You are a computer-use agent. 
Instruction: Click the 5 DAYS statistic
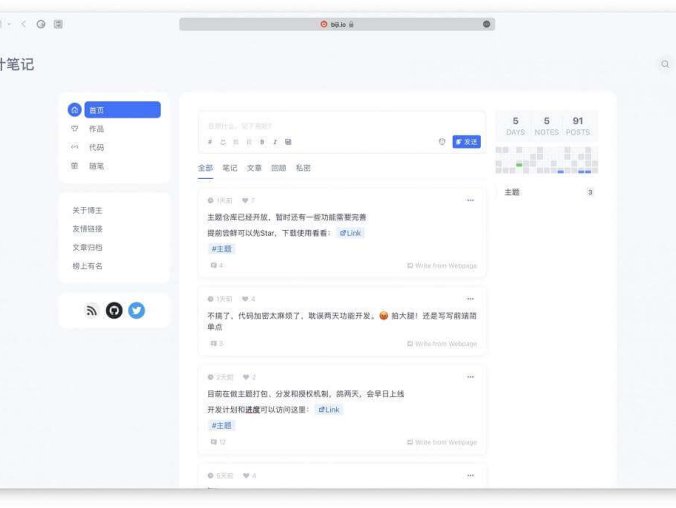click(515, 126)
